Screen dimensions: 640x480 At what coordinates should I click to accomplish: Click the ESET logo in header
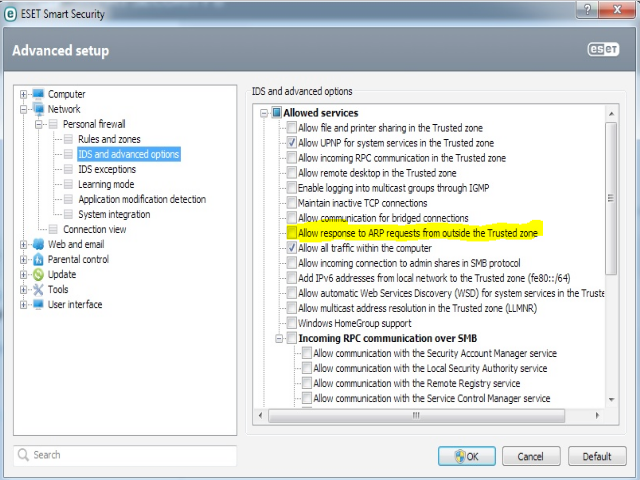coord(603,49)
